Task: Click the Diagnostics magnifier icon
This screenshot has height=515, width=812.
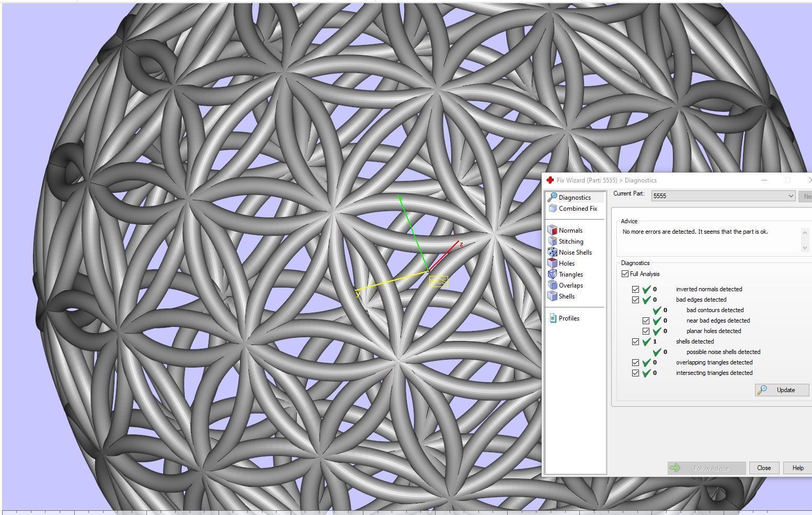Action: point(552,197)
